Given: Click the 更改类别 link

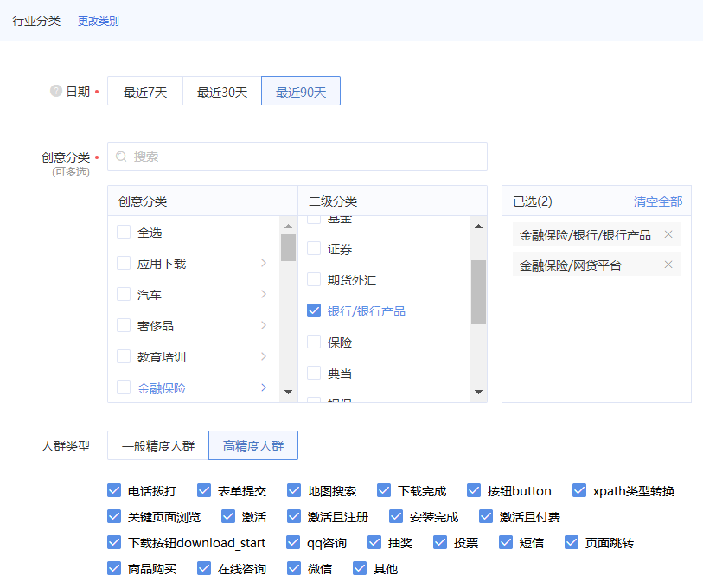Looking at the screenshot, I should point(99,21).
